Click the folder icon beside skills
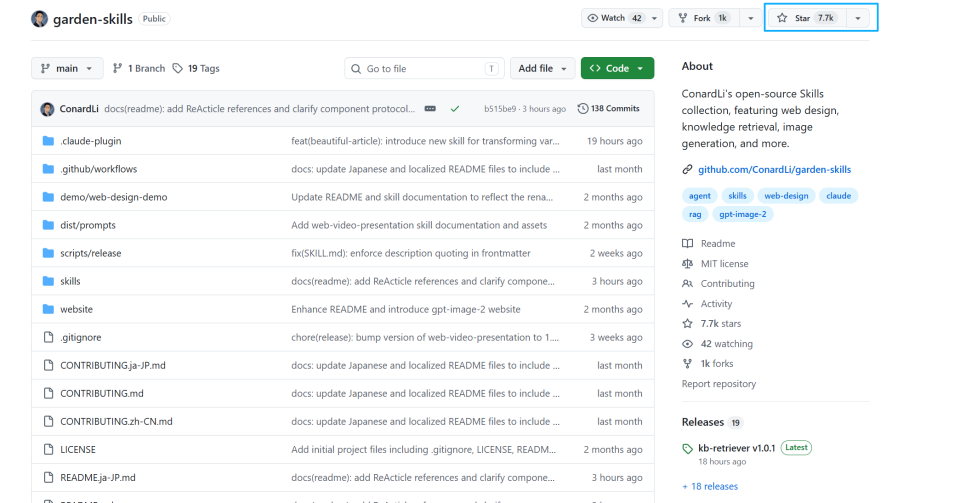The image size is (960, 503). tap(48, 281)
